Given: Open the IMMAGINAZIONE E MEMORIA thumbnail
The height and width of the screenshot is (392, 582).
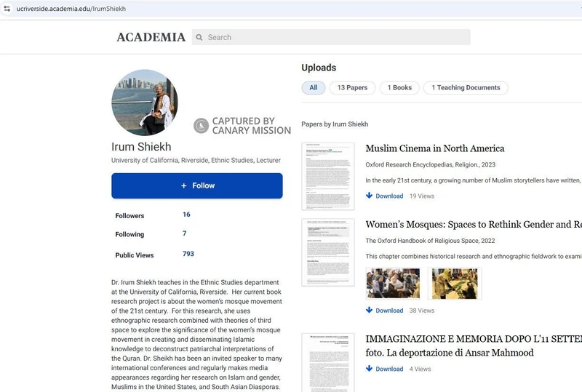Looking at the screenshot, I should [328, 363].
